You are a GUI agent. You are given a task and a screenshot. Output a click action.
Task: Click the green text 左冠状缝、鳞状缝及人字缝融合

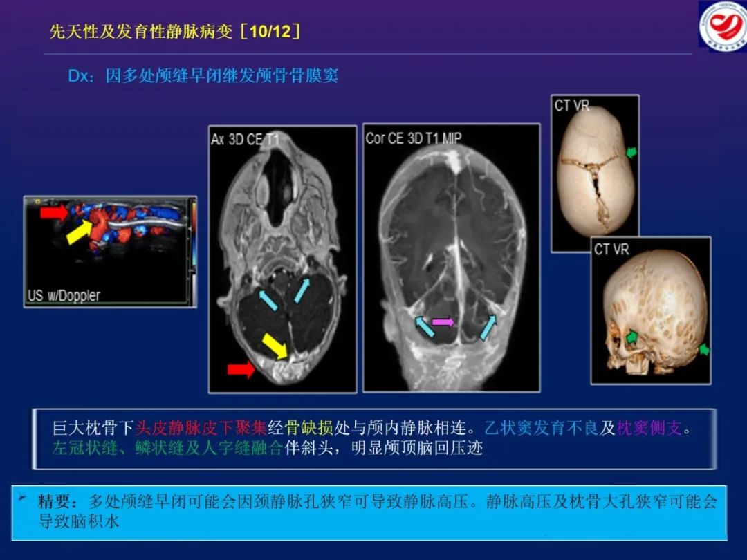coord(167,448)
